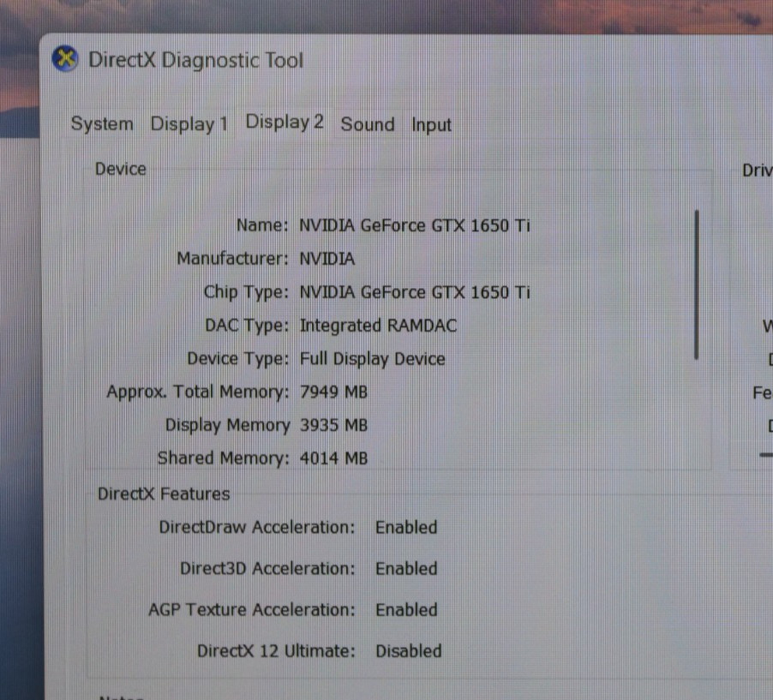Image resolution: width=773 pixels, height=700 pixels.
Task: Click the DAC Type: field label
Action: point(247,326)
